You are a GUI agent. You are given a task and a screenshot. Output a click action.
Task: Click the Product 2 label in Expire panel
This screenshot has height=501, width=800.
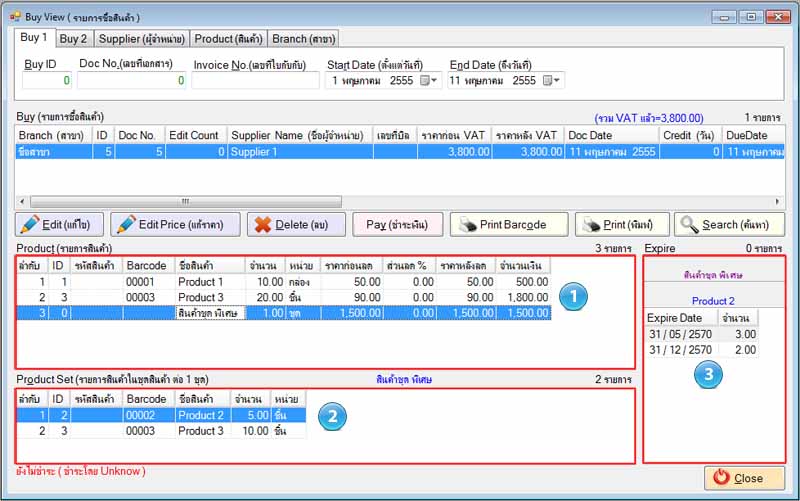pos(713,301)
